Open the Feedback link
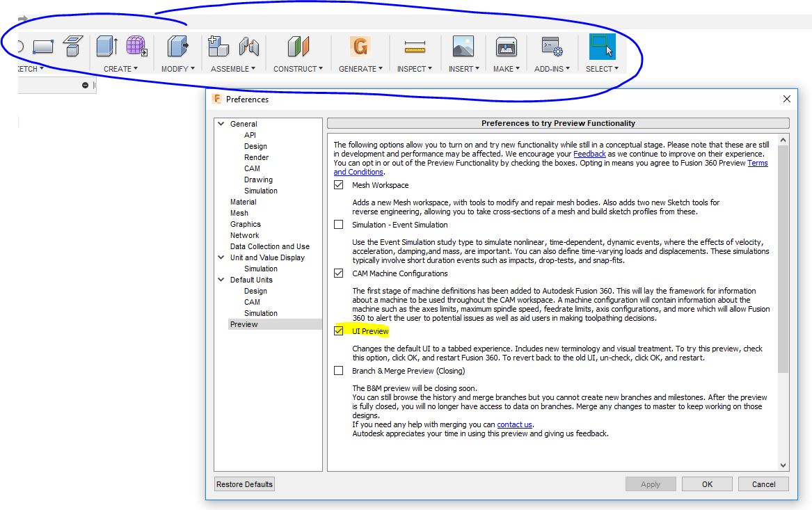The image size is (812, 510). 589,154
